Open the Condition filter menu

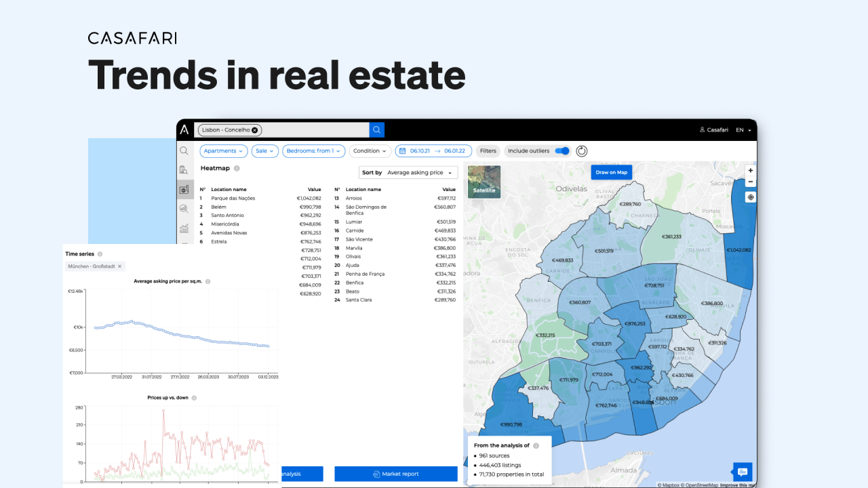[370, 150]
